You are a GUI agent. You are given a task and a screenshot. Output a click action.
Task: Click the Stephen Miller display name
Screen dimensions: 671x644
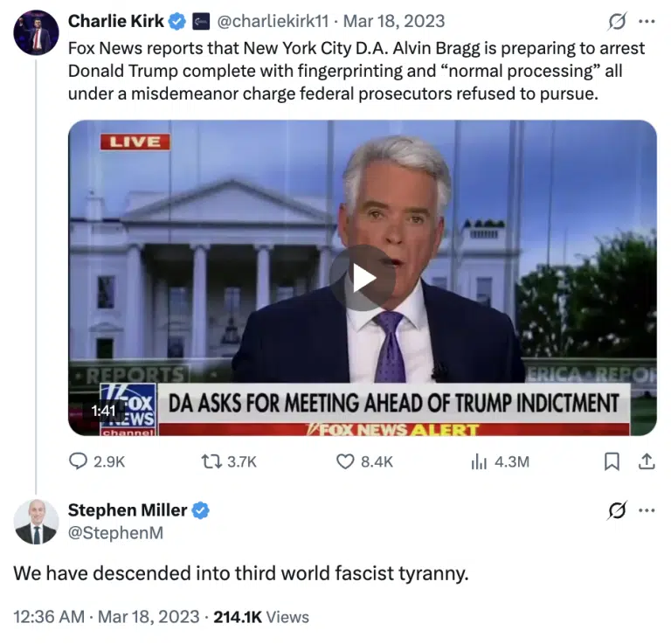coord(127,510)
